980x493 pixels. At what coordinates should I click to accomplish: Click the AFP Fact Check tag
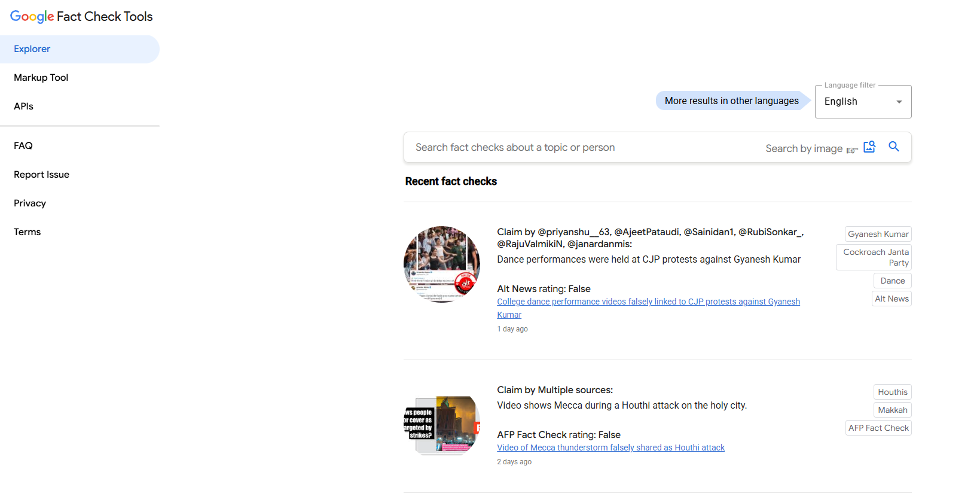(878, 428)
